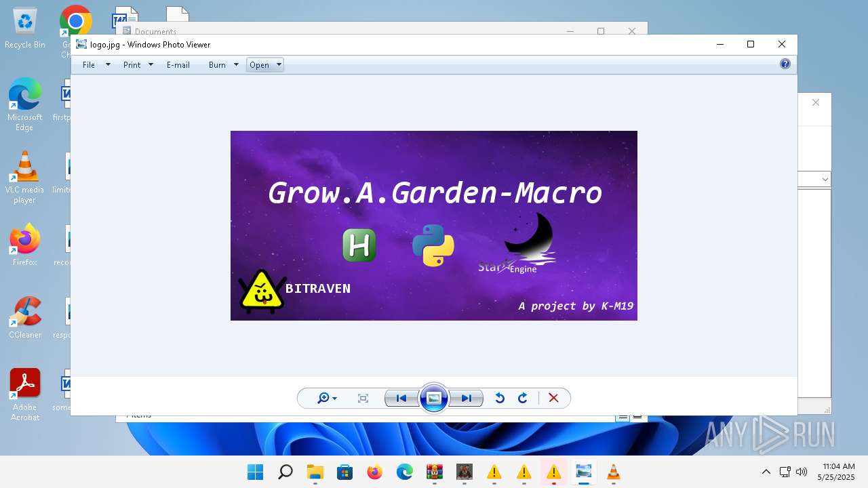Open Photo Viewer help icon
Image resolution: width=868 pixels, height=488 pixels.
(785, 64)
